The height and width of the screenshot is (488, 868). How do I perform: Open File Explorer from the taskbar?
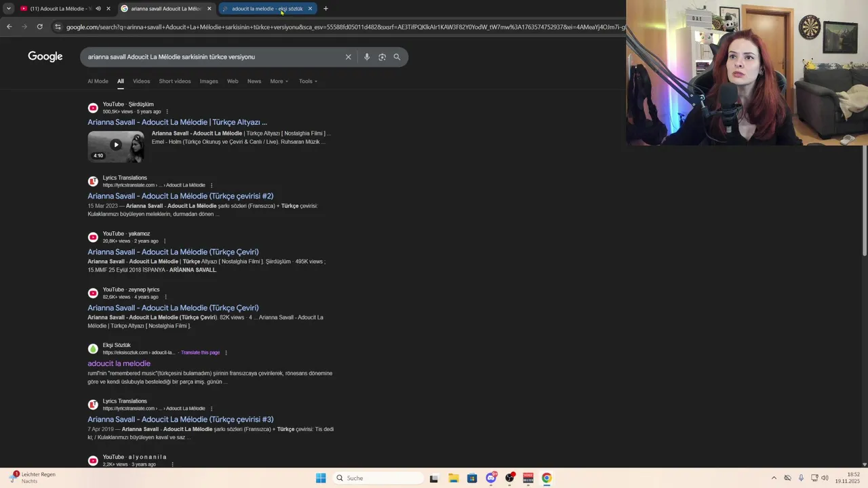tap(453, 478)
